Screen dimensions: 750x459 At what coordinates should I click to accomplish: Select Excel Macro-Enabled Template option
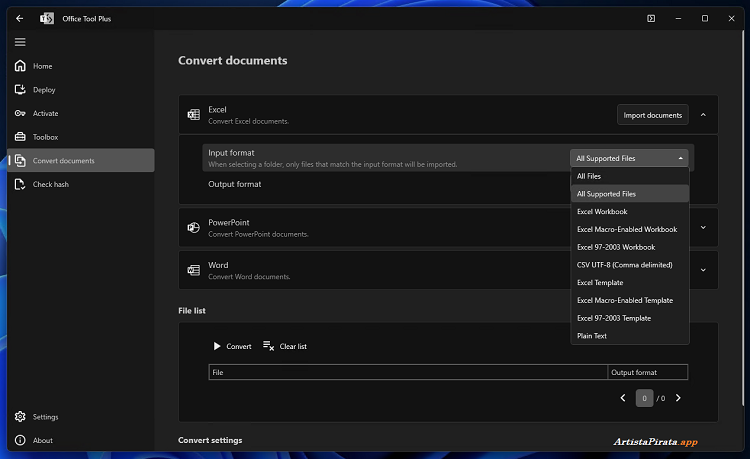point(630,300)
